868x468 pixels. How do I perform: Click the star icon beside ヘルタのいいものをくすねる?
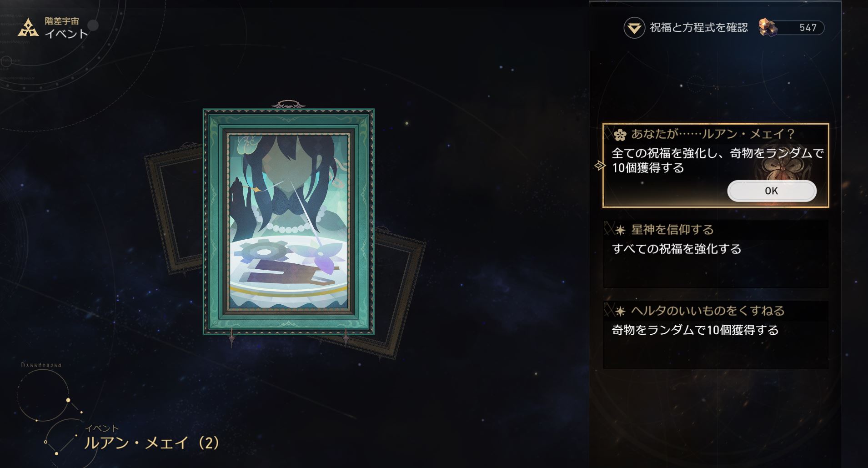point(620,312)
